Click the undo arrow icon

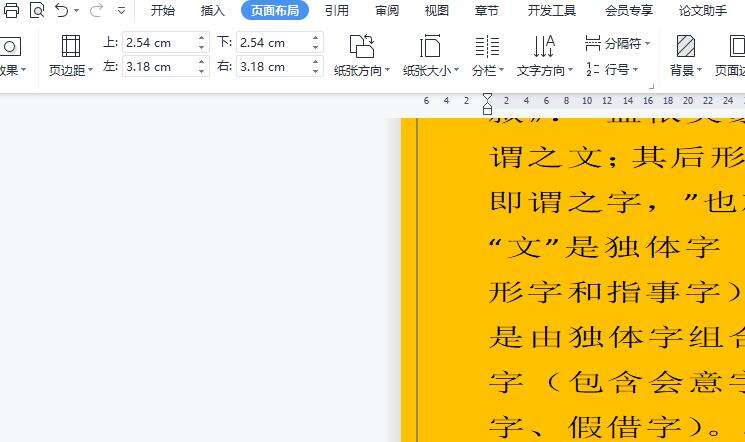[62, 11]
